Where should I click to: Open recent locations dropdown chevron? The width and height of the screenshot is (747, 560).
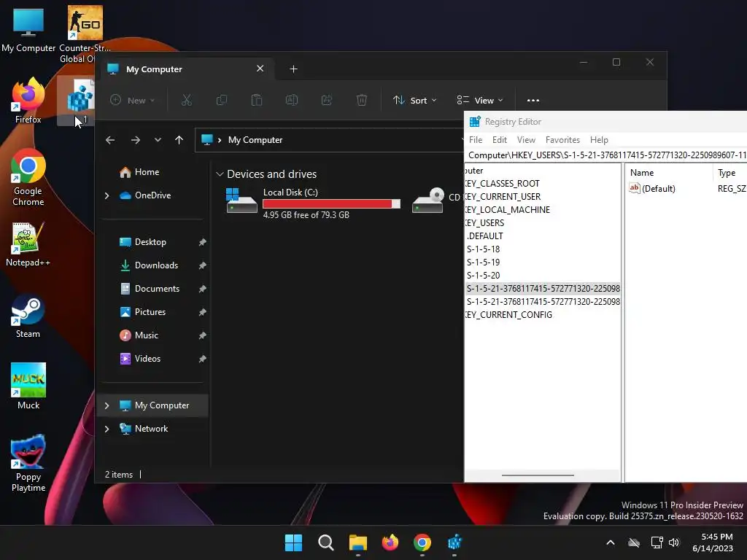(x=158, y=140)
